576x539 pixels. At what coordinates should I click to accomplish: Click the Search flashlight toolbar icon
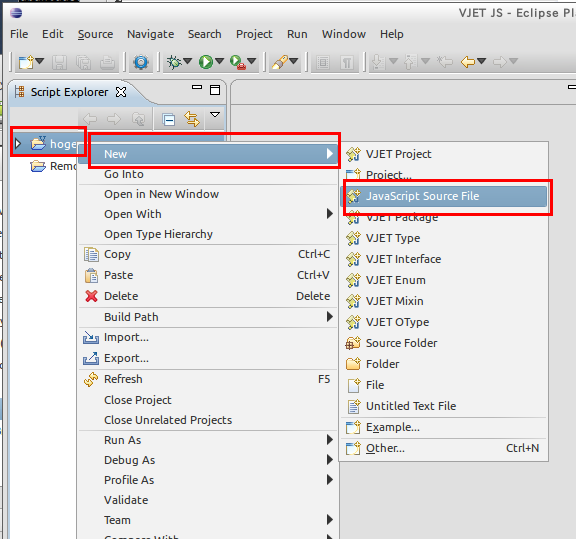[x=280, y=62]
